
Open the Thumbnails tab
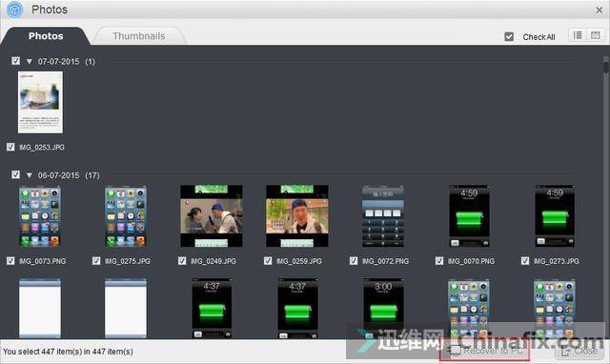coord(139,36)
